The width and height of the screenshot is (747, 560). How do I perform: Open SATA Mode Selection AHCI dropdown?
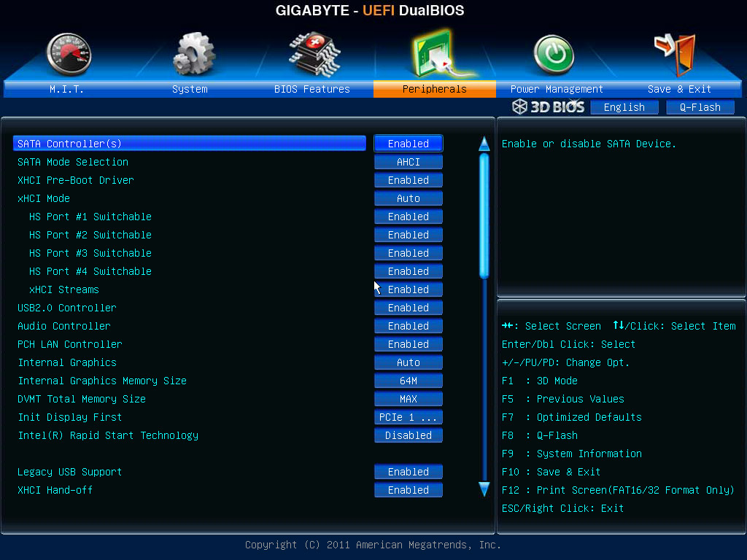409,162
